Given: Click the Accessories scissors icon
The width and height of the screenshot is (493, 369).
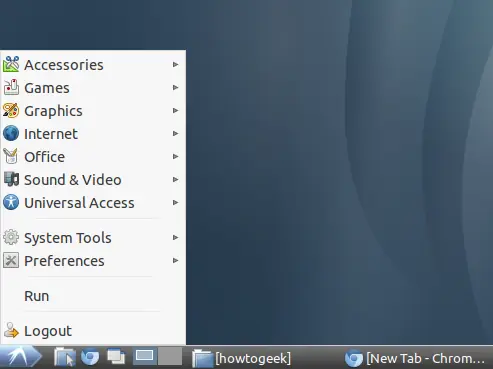Looking at the screenshot, I should 11,64.
